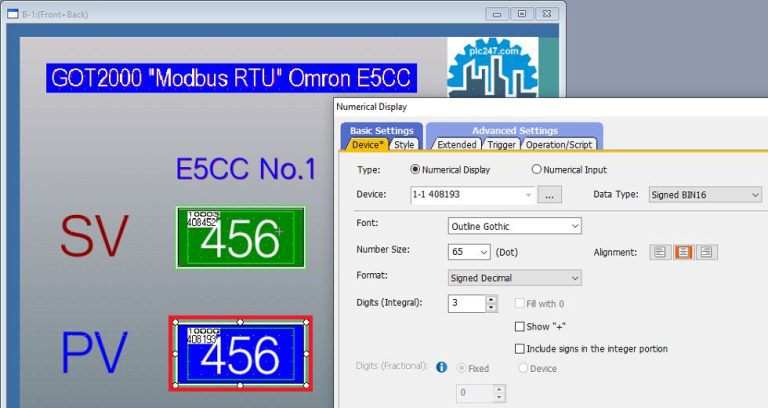This screenshot has height=408, width=768.
Task: Select Numerical Display radio button
Action: [x=415, y=169]
